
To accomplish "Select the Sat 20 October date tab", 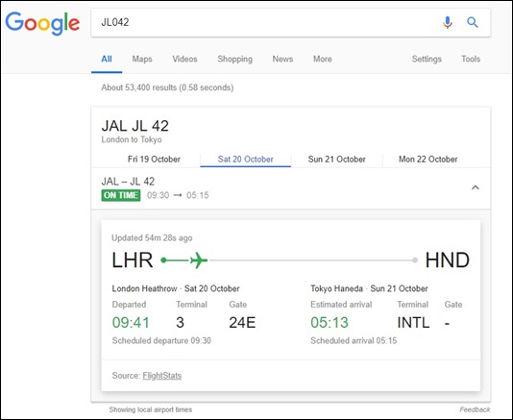I will 245,160.
